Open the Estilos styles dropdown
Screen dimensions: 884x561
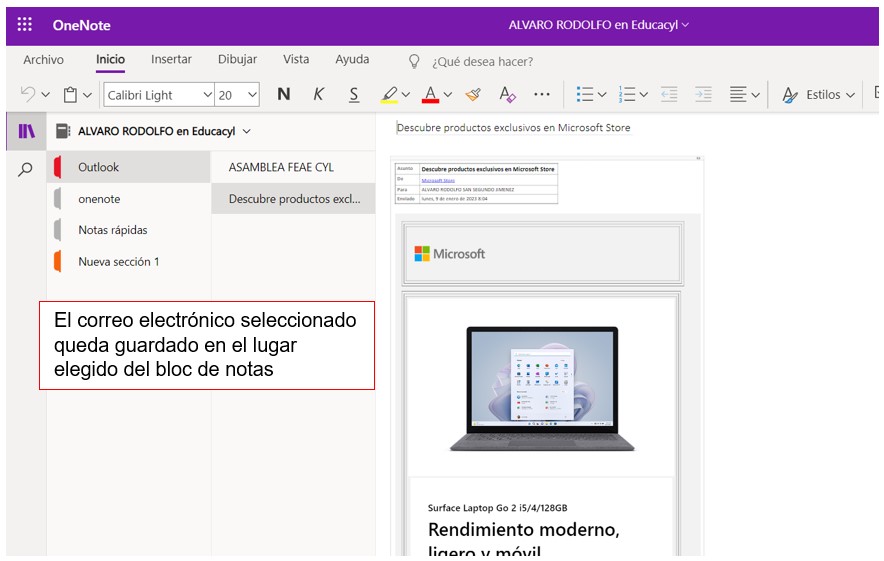[819, 95]
